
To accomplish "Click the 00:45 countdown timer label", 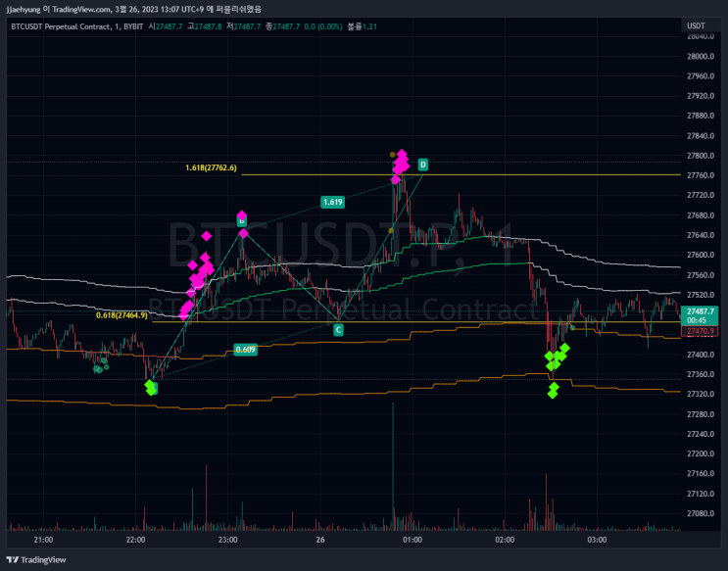I will [x=697, y=320].
